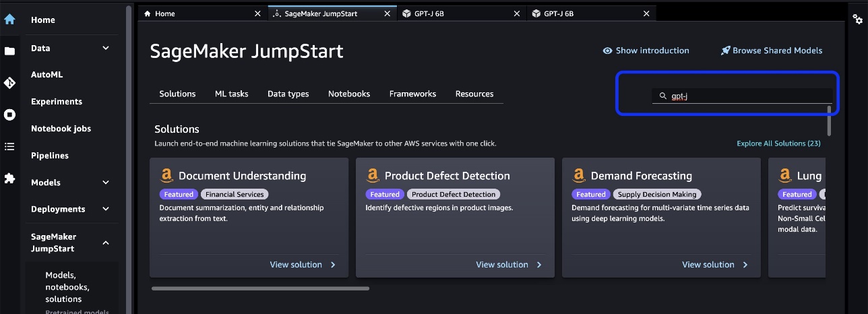Close the second GPT-J 6B tab
The width and height of the screenshot is (868, 314).
tap(646, 13)
